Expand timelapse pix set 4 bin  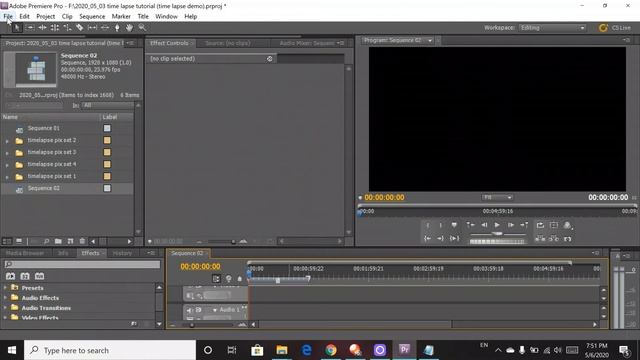(x=7, y=165)
